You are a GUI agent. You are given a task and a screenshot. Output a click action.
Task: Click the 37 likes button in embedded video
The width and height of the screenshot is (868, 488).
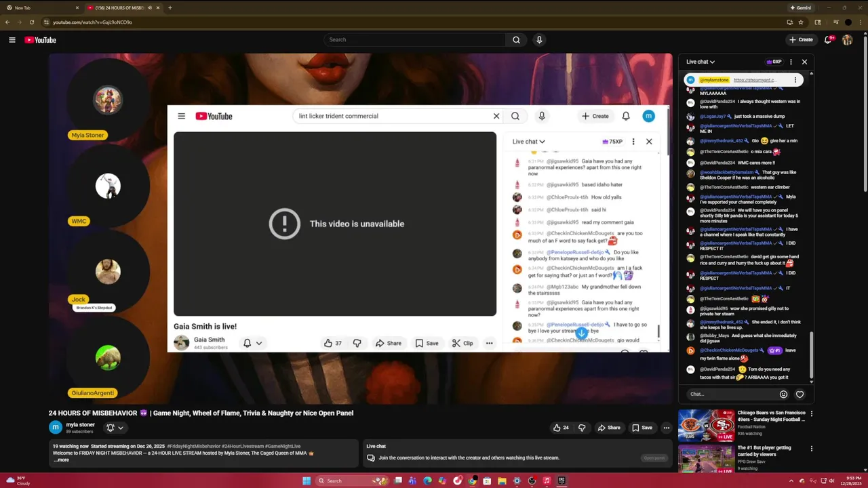click(x=333, y=343)
